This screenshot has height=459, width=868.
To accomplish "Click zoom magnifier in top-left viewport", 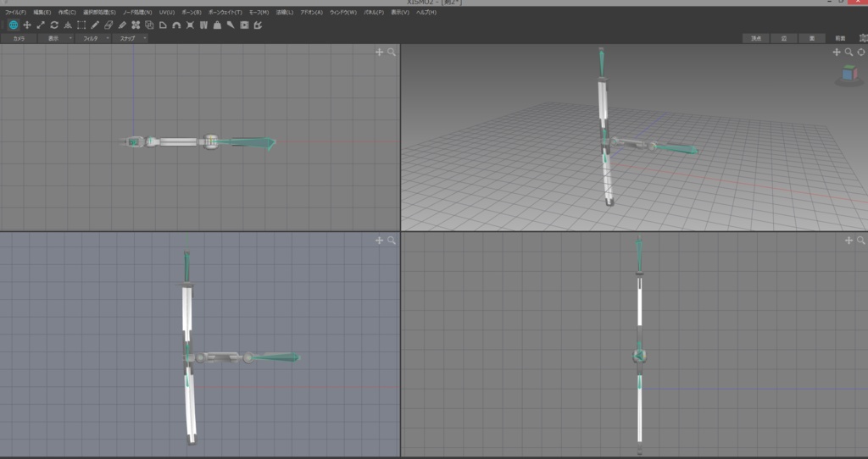I will pos(392,52).
